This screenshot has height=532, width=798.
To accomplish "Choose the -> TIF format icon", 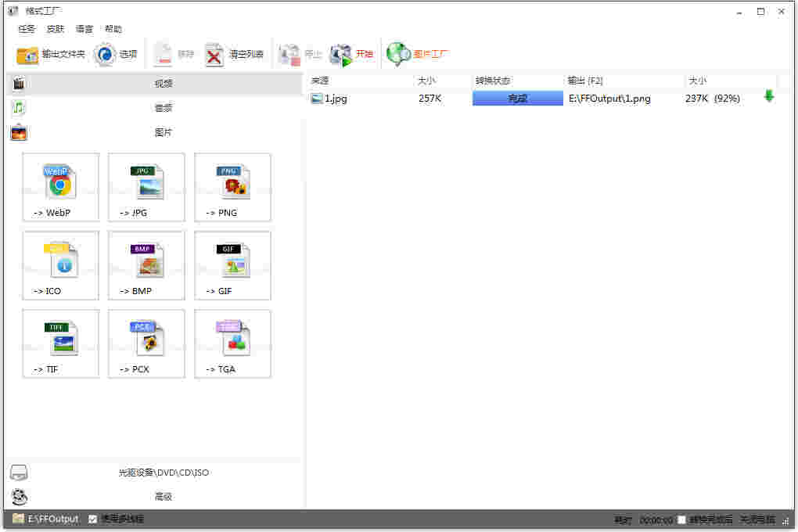I will point(60,343).
